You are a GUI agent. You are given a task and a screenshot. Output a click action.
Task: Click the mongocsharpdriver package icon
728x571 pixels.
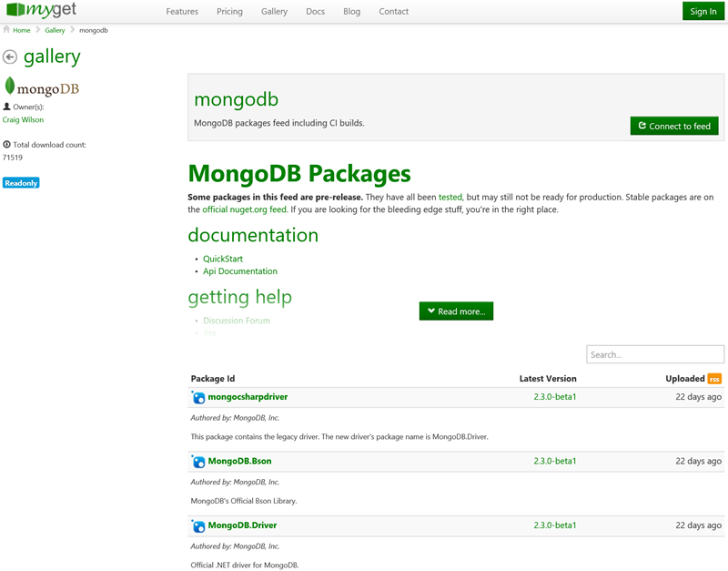click(198, 398)
